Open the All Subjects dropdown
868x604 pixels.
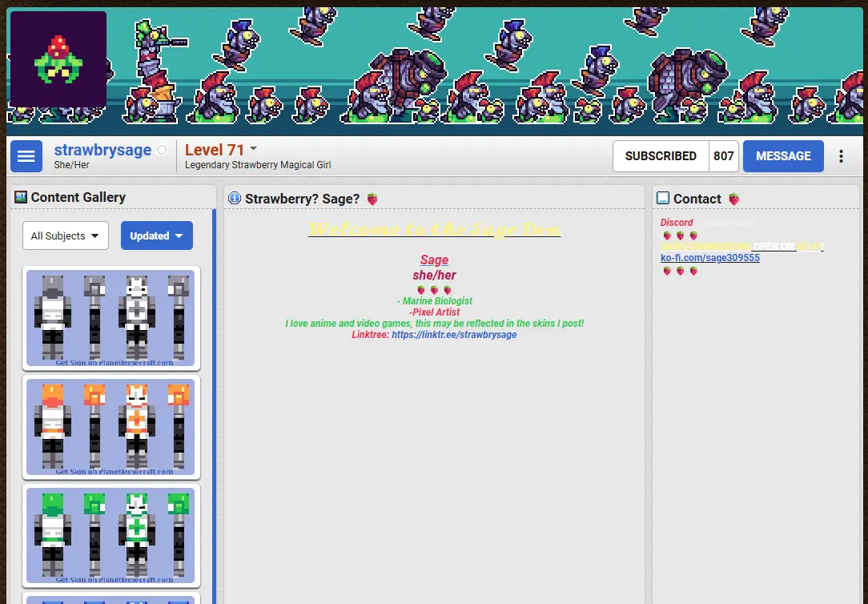coord(66,236)
